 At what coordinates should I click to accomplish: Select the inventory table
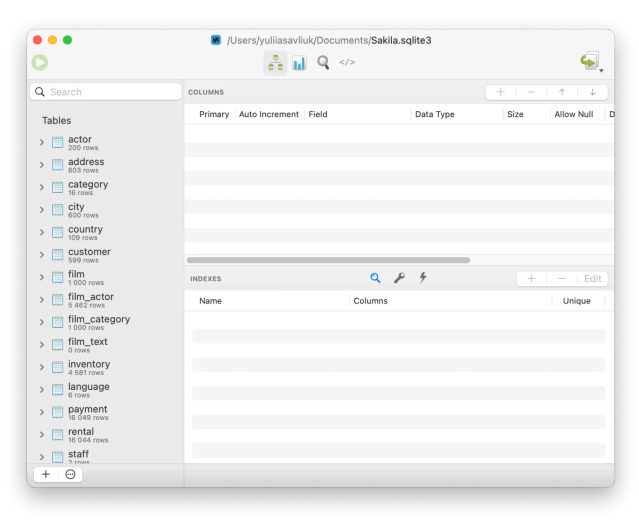click(106, 367)
